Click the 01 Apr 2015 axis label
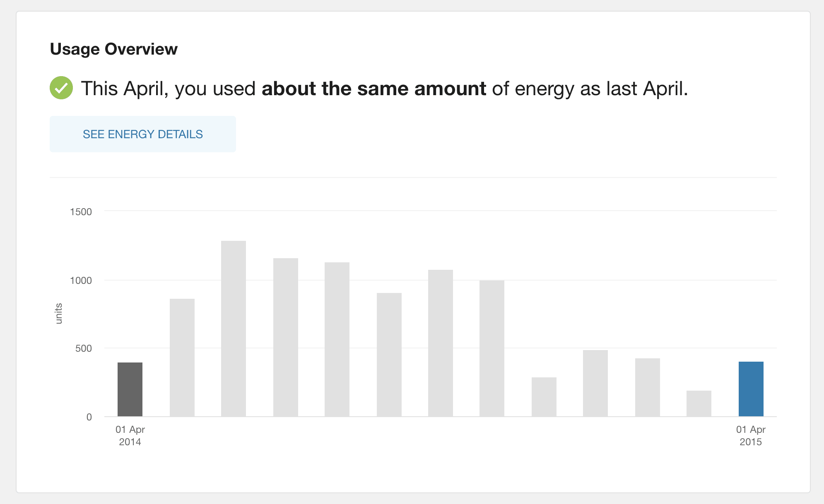Viewport: 824px width, 504px height. click(751, 436)
